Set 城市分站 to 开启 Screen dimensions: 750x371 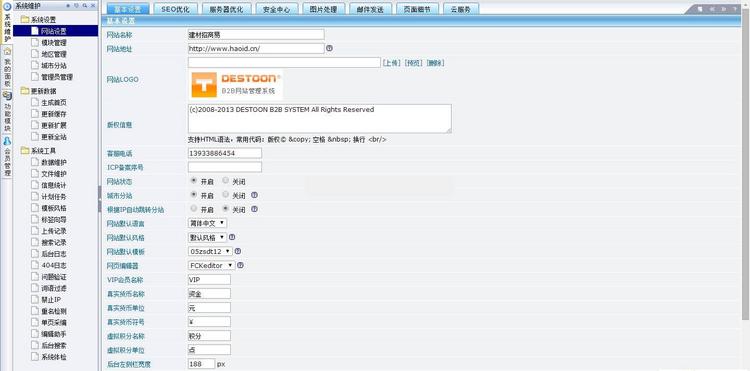pos(194,195)
